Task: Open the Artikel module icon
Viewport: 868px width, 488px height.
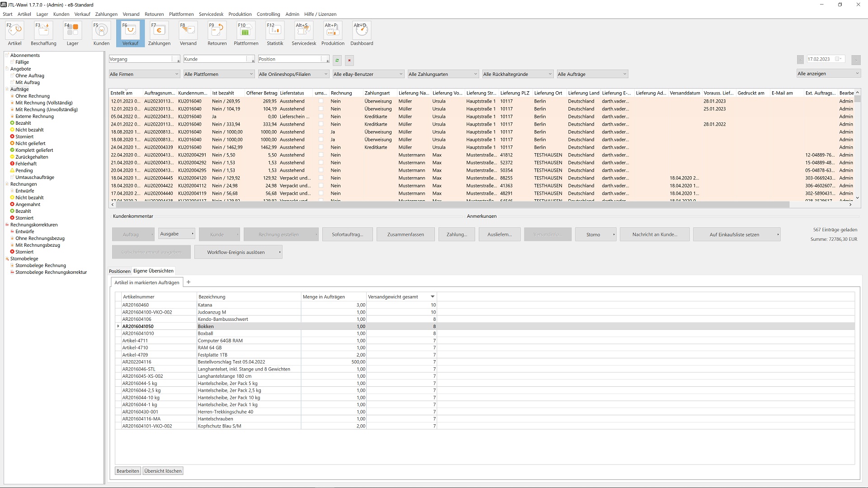Action: point(14,33)
